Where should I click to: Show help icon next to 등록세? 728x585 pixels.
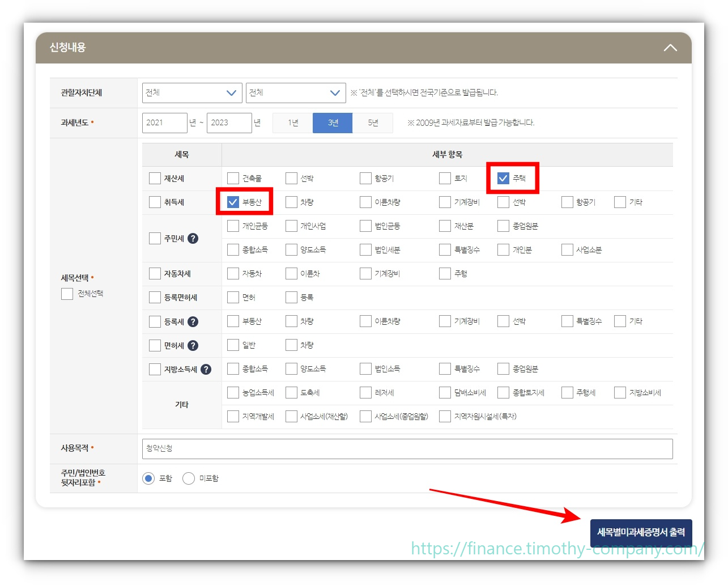[x=193, y=322]
